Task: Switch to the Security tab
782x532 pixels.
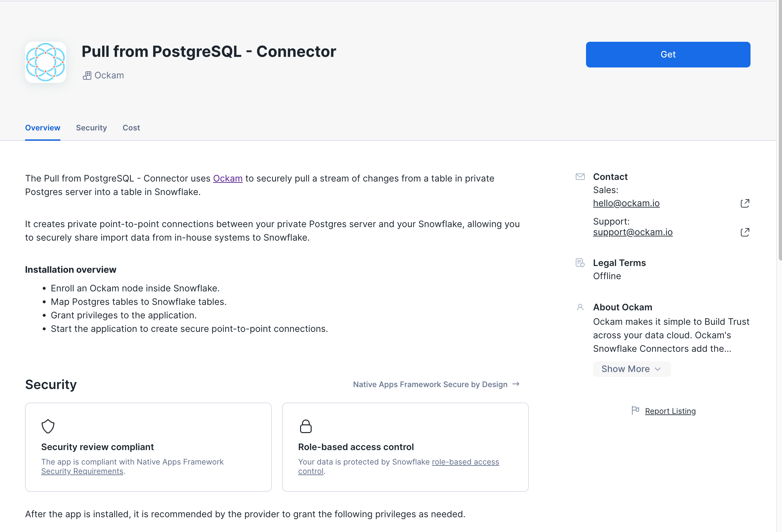Action: click(91, 128)
